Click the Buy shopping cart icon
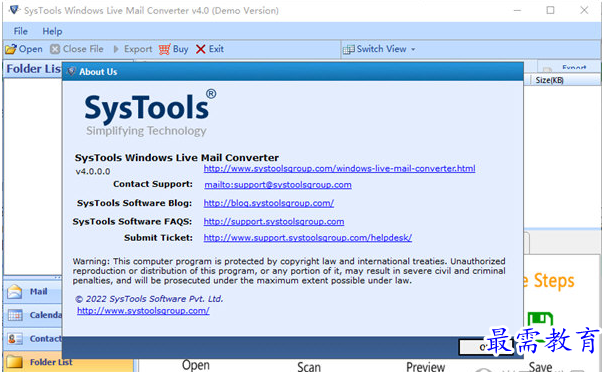Screen dimensions: 608x372 (x=164, y=49)
